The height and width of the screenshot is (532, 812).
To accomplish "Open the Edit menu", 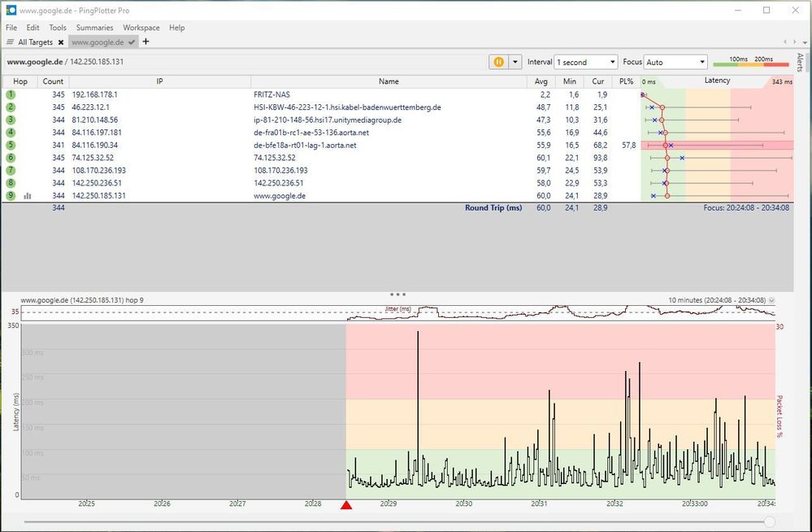I will (33, 28).
